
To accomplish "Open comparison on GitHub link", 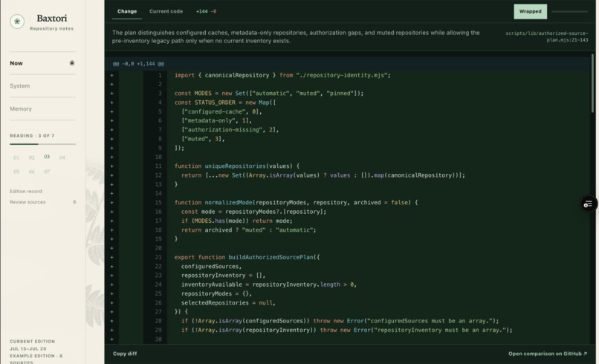I will tap(548, 354).
